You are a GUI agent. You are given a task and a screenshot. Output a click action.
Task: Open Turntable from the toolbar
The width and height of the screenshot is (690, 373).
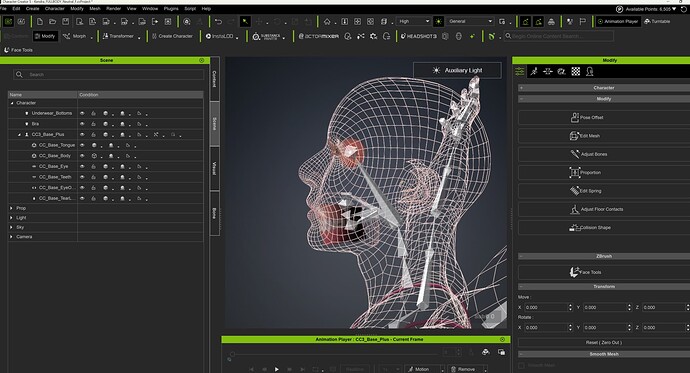(657, 21)
